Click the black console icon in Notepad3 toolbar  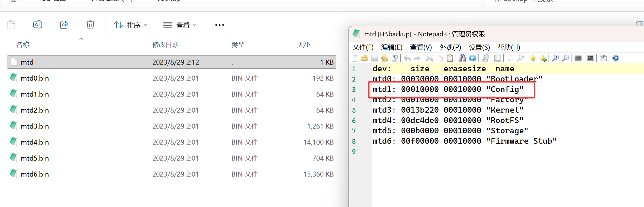[x=591, y=58]
